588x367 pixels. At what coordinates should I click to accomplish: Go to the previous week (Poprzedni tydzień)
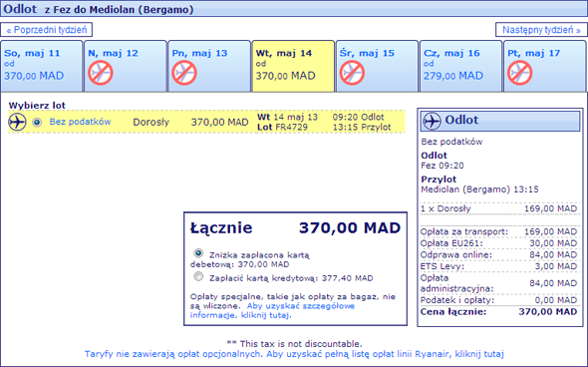47,30
